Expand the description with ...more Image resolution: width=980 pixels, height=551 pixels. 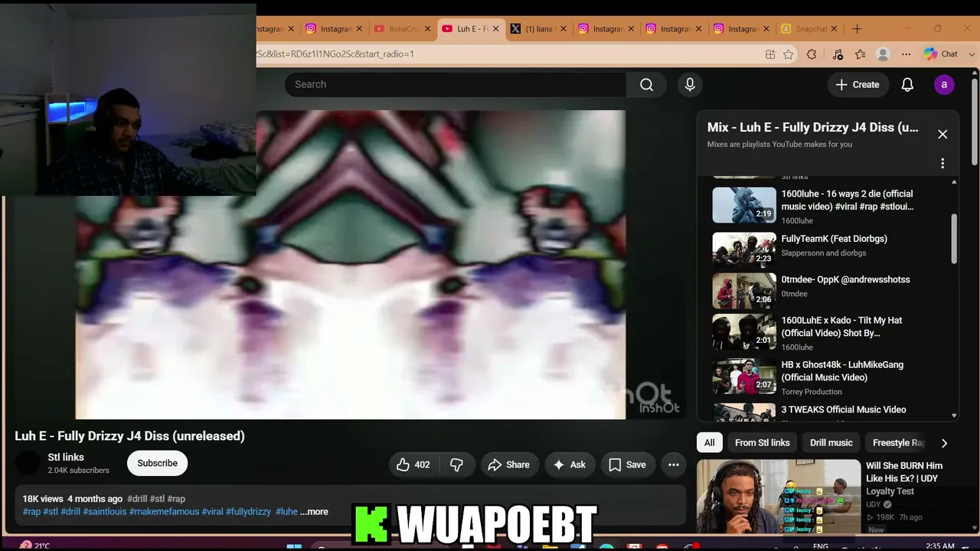[x=315, y=512]
